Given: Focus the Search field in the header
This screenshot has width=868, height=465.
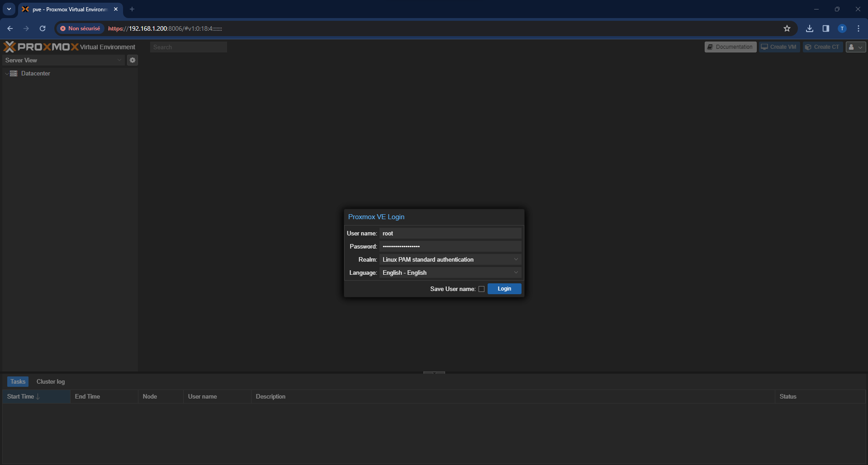Looking at the screenshot, I should (189, 47).
